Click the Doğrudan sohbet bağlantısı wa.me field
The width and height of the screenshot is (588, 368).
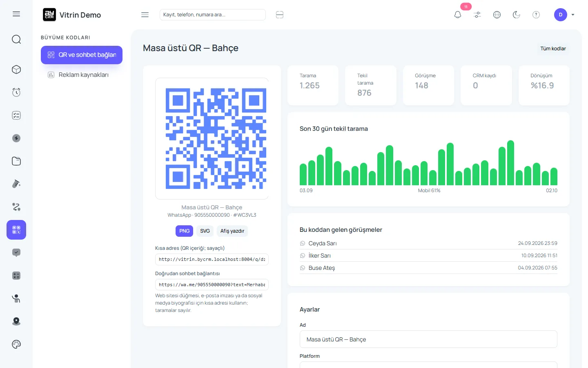(x=212, y=285)
